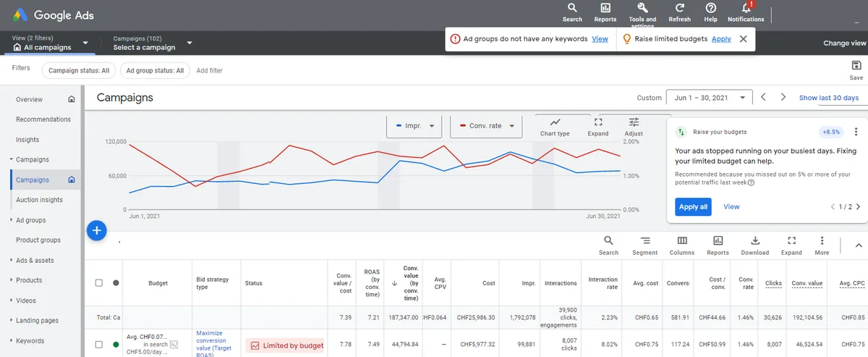Image resolution: width=868 pixels, height=357 pixels.
Task: Click View link in keywords alert
Action: (600, 39)
